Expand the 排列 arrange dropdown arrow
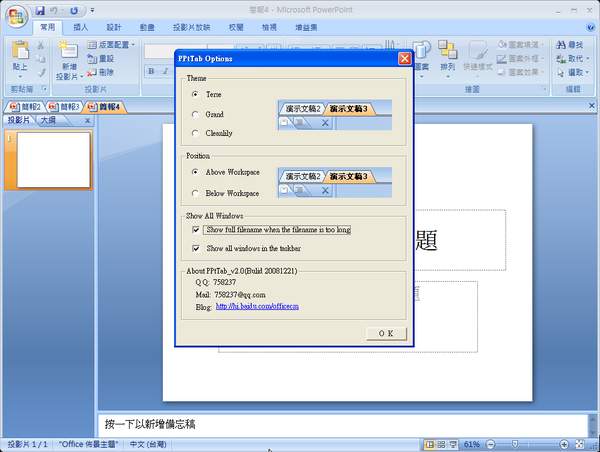Screen dimensions: 600x452 click(447, 77)
